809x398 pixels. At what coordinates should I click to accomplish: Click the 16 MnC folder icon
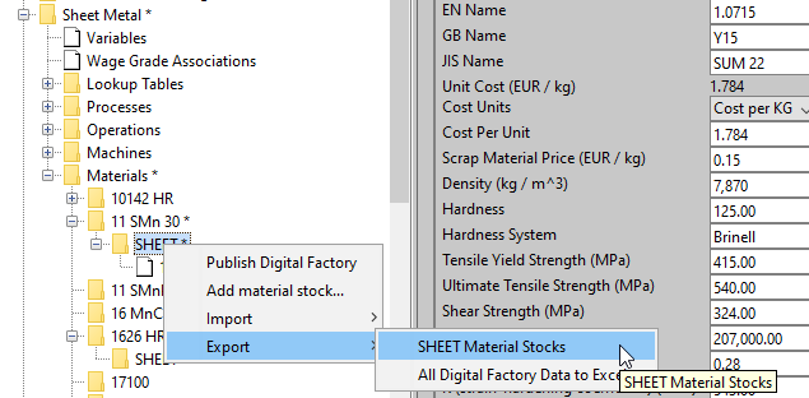coord(96,313)
